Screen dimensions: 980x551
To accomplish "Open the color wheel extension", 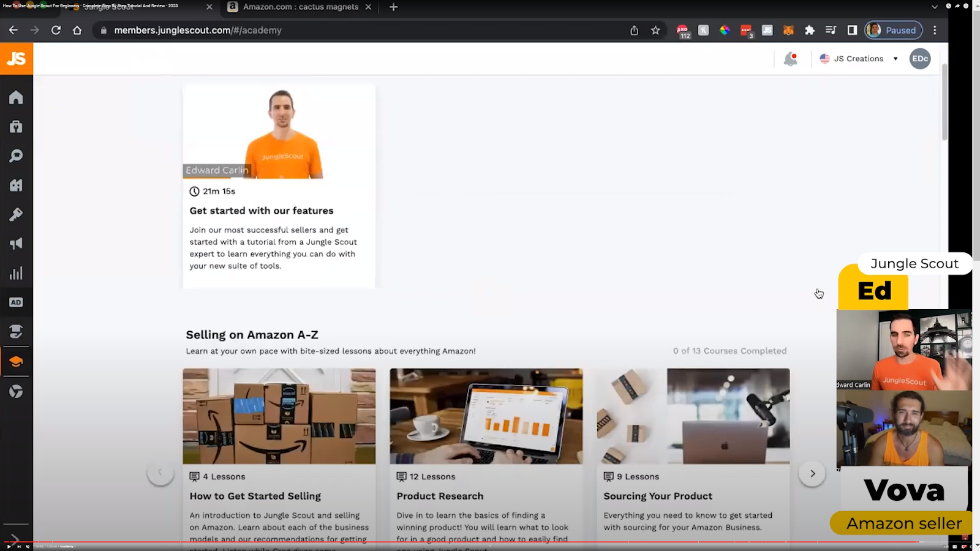I will [725, 30].
